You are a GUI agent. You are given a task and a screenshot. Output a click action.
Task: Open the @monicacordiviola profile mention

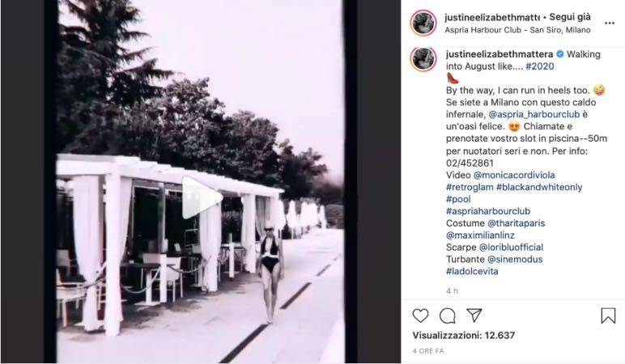514,176
